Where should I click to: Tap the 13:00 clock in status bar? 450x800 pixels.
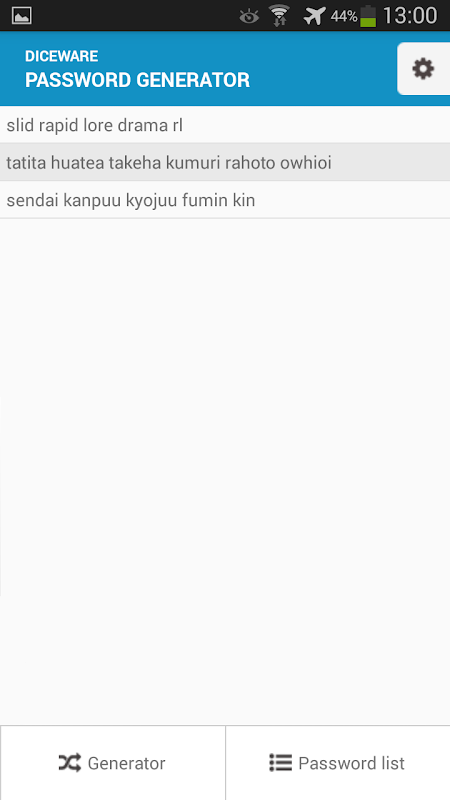410,16
